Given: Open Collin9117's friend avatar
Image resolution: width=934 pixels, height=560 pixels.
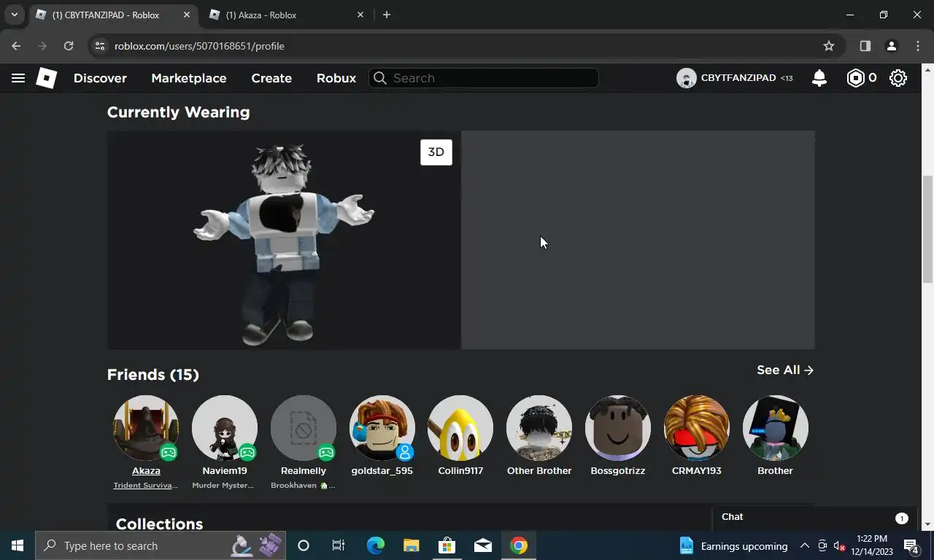Looking at the screenshot, I should 460,428.
